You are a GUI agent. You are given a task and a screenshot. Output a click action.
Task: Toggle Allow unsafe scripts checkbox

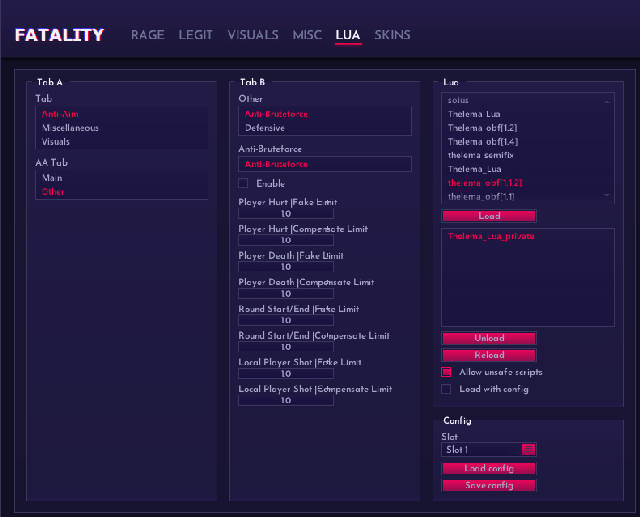[447, 372]
